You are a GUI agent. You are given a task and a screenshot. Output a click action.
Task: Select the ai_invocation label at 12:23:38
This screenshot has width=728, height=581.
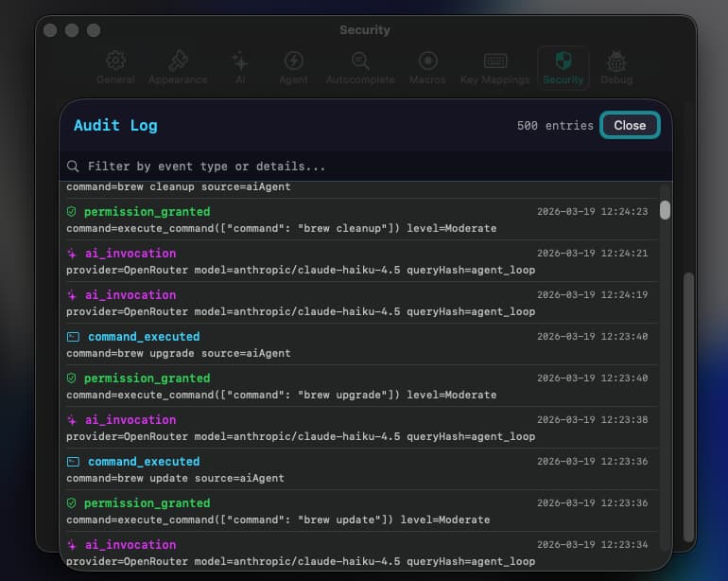(130, 420)
